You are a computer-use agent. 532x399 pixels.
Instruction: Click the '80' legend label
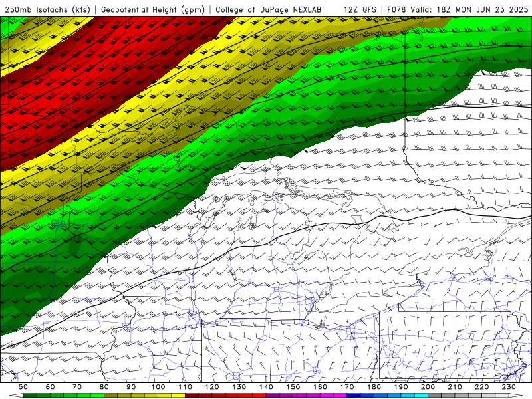tap(104, 387)
